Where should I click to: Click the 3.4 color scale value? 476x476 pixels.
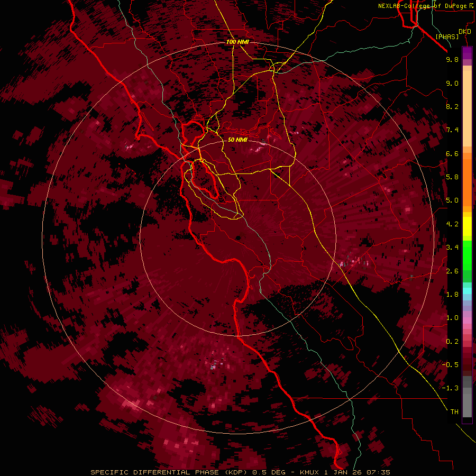(452, 248)
